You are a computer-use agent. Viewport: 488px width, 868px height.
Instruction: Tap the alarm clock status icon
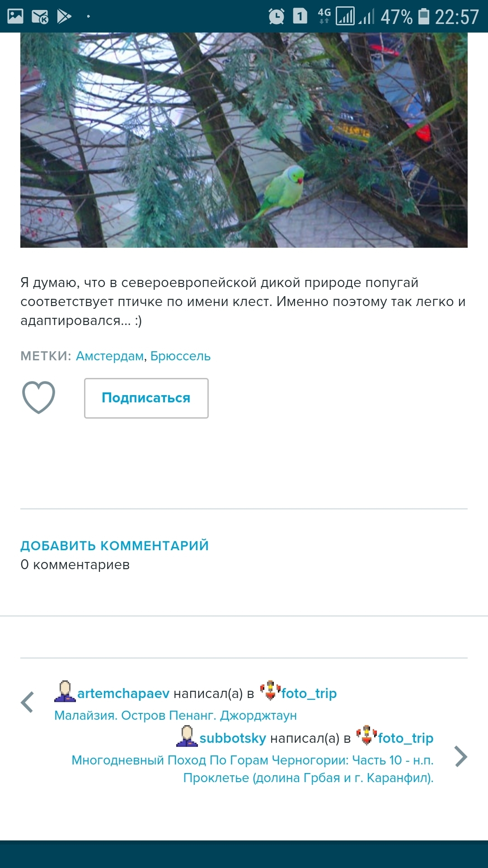tap(276, 17)
